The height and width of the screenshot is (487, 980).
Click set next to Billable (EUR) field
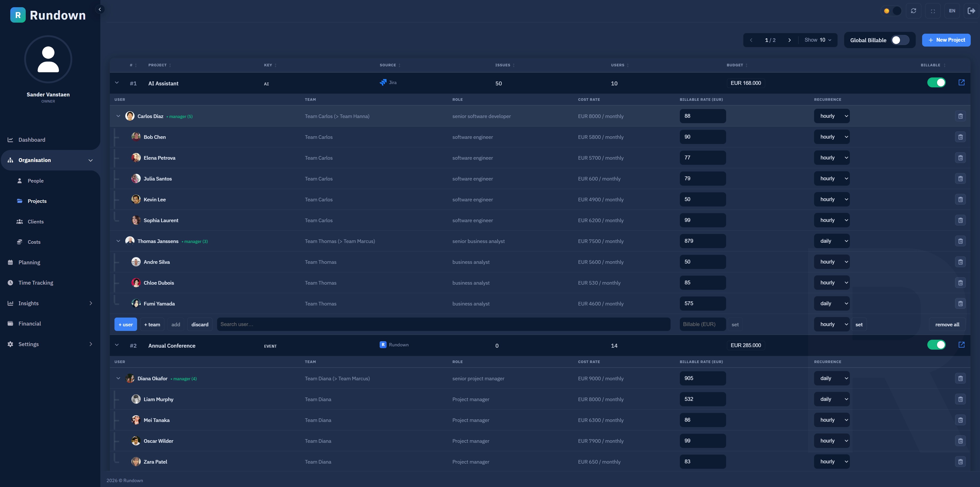735,324
